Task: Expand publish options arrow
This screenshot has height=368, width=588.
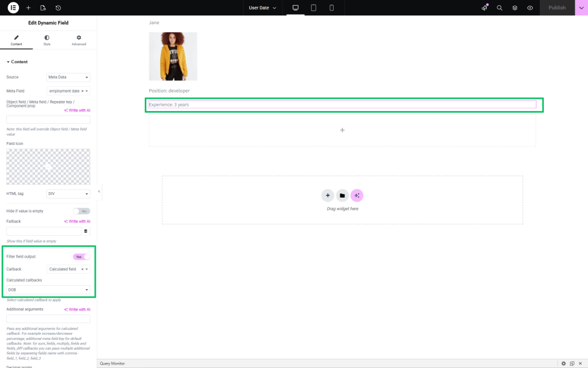Action: coord(581,7)
